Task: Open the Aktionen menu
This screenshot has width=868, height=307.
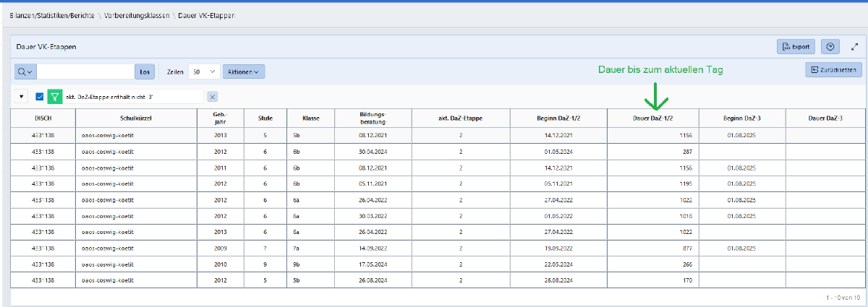Action: click(243, 72)
